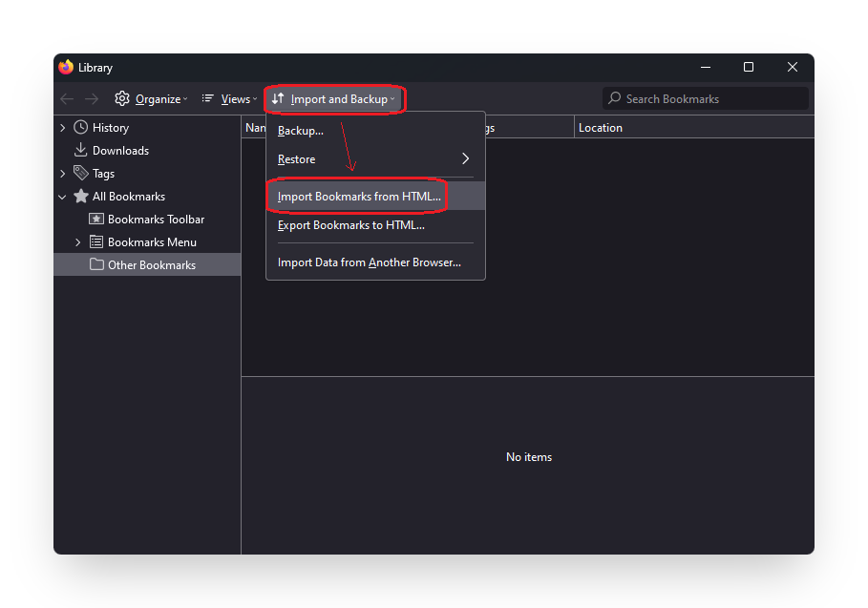Click the forward arrow in Library toolbar
Viewport: 868px width, 608px height.
click(92, 98)
